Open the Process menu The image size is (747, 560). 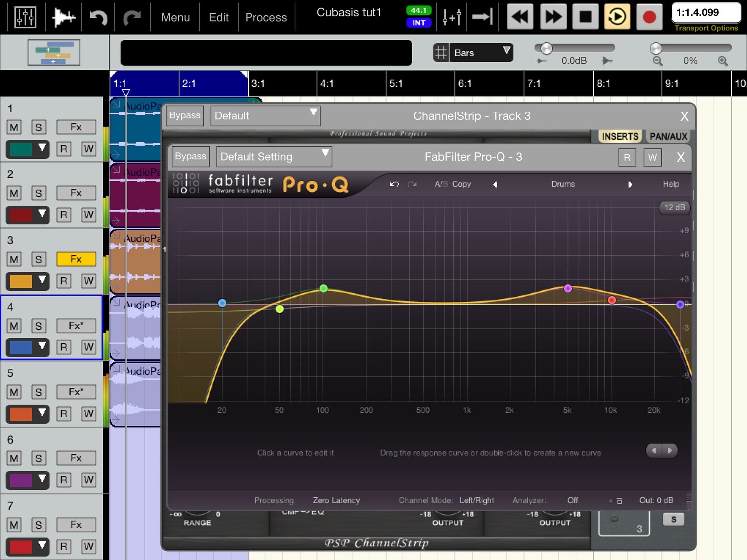coord(266,17)
